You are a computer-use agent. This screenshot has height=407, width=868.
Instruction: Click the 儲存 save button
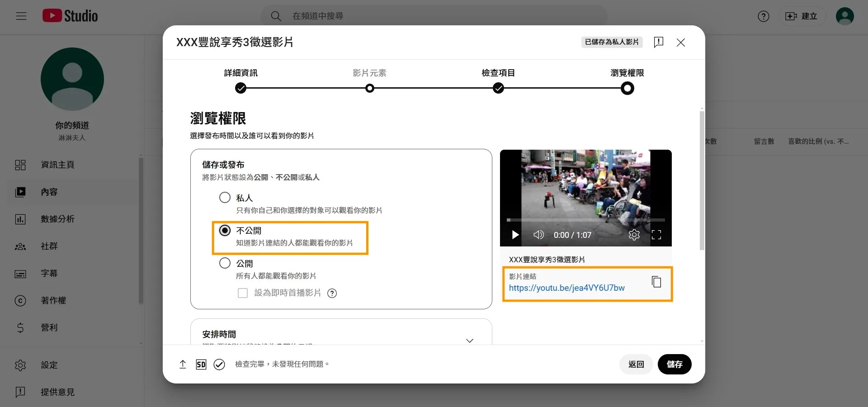point(675,364)
